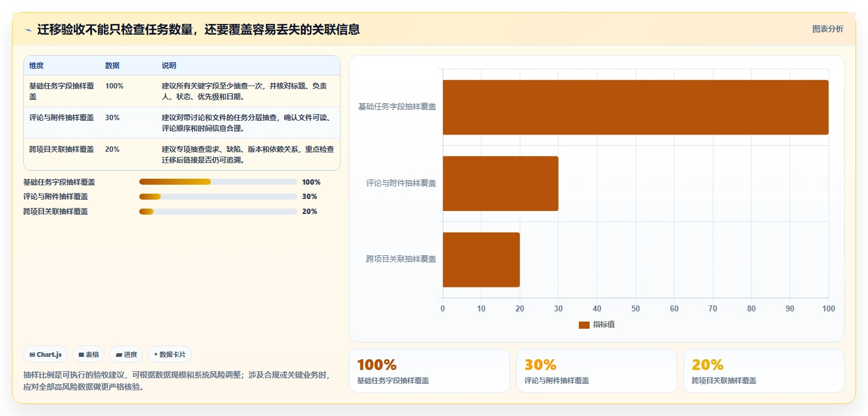
Task: Click the 基础任务字段抽样覆盖 y-axis label
Action: [x=397, y=107]
